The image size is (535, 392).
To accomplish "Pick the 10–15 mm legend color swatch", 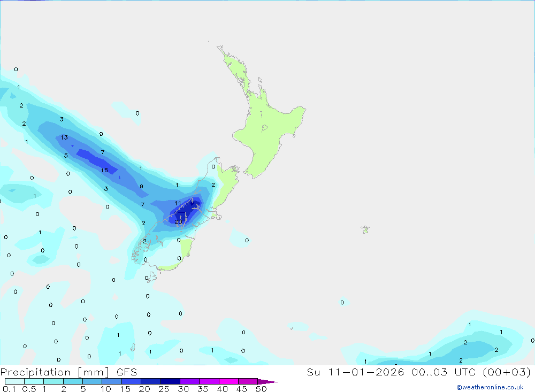I will tap(112, 381).
